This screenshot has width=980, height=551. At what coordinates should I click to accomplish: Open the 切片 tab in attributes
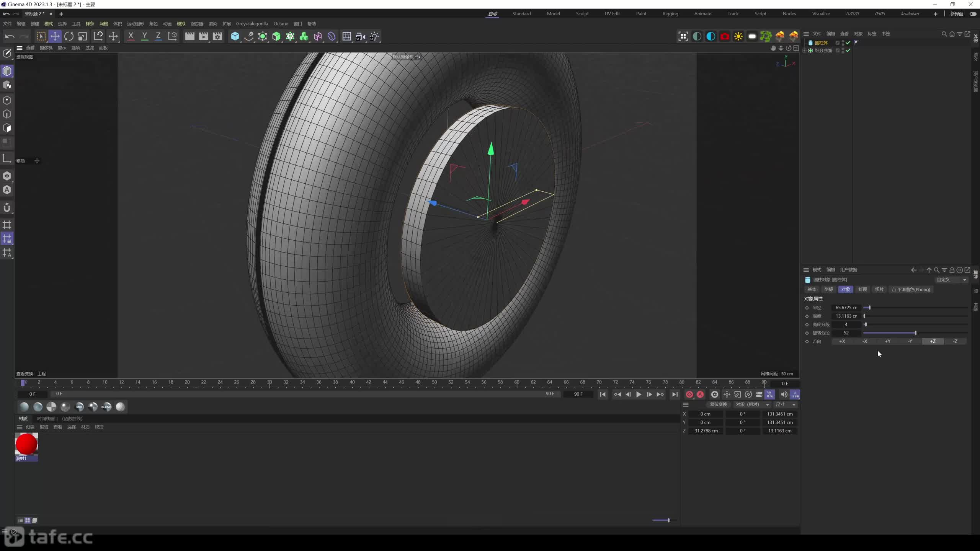tap(879, 289)
